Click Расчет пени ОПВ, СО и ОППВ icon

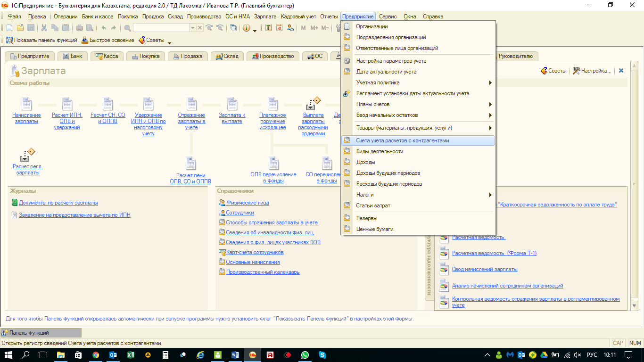point(190,164)
